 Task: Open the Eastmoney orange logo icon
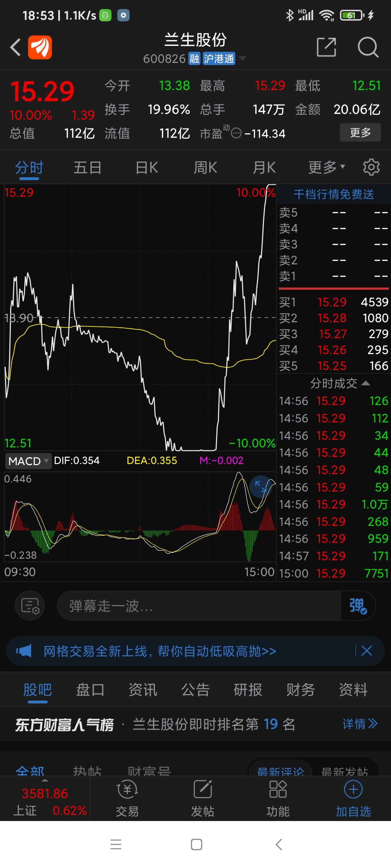(40, 47)
